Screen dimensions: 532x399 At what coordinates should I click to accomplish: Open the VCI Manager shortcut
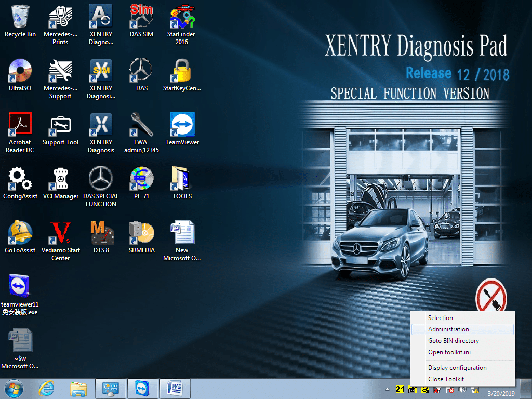[60, 180]
